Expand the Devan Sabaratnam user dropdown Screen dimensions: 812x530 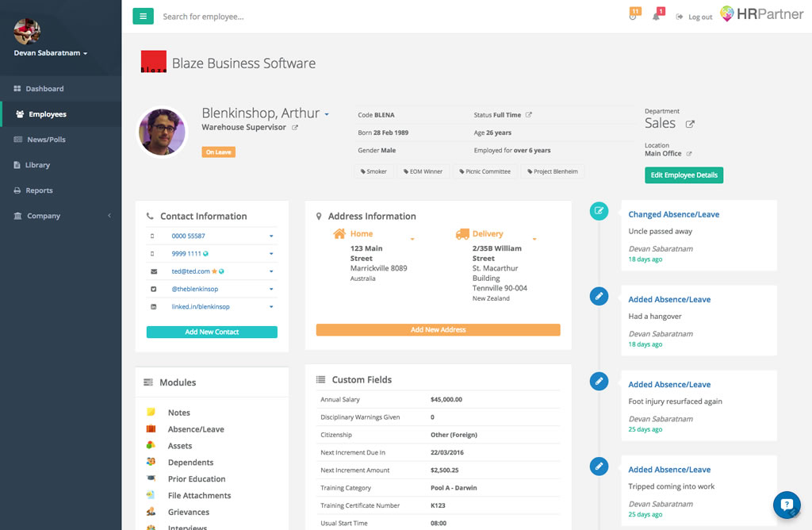tap(51, 53)
